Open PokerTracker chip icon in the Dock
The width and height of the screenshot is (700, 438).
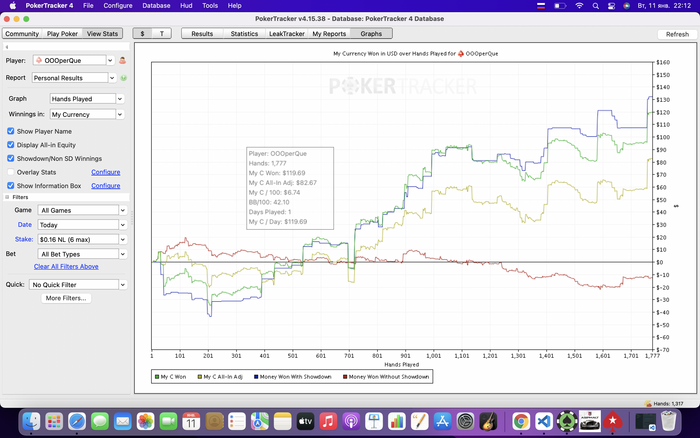click(x=567, y=421)
